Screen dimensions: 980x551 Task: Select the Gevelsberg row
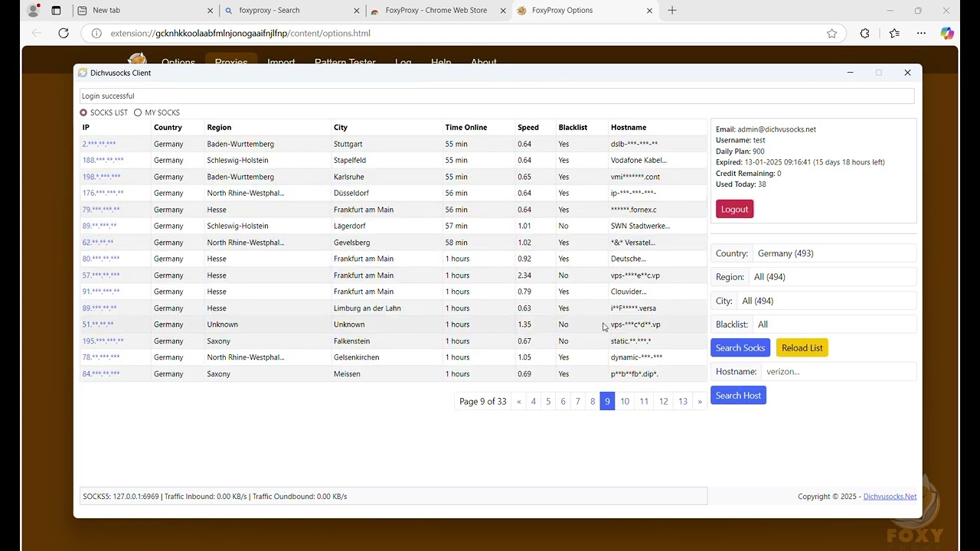(x=394, y=243)
